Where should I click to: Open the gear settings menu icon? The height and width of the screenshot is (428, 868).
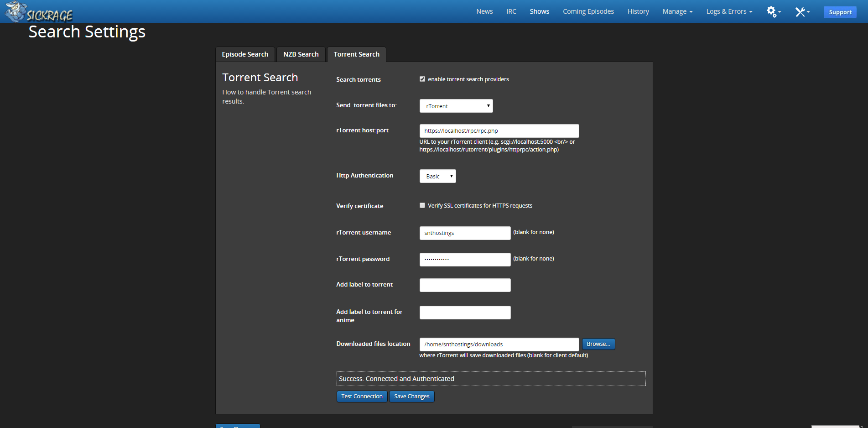[x=774, y=11]
